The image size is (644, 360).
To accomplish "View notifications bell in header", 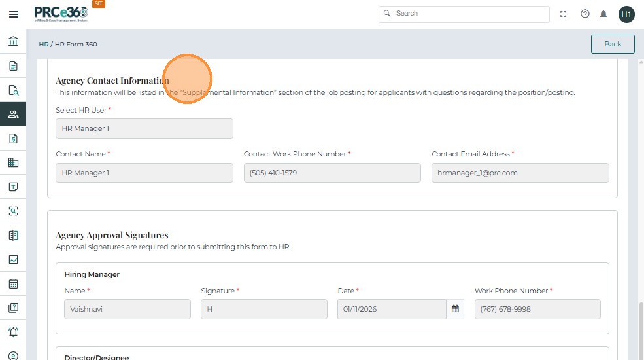I will [603, 14].
